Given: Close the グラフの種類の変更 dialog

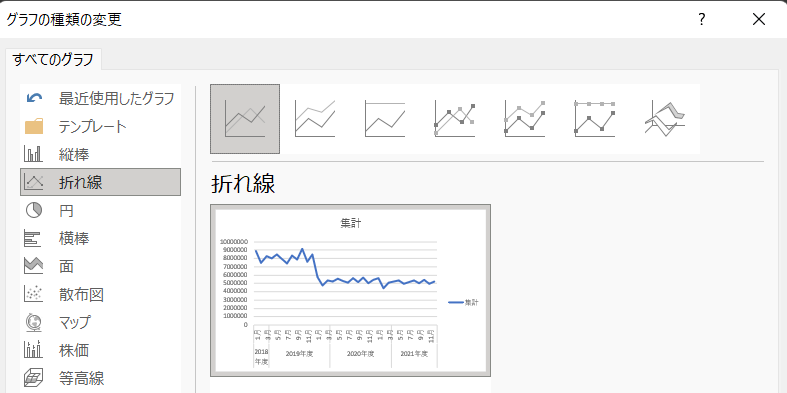Looking at the screenshot, I should click(759, 20).
